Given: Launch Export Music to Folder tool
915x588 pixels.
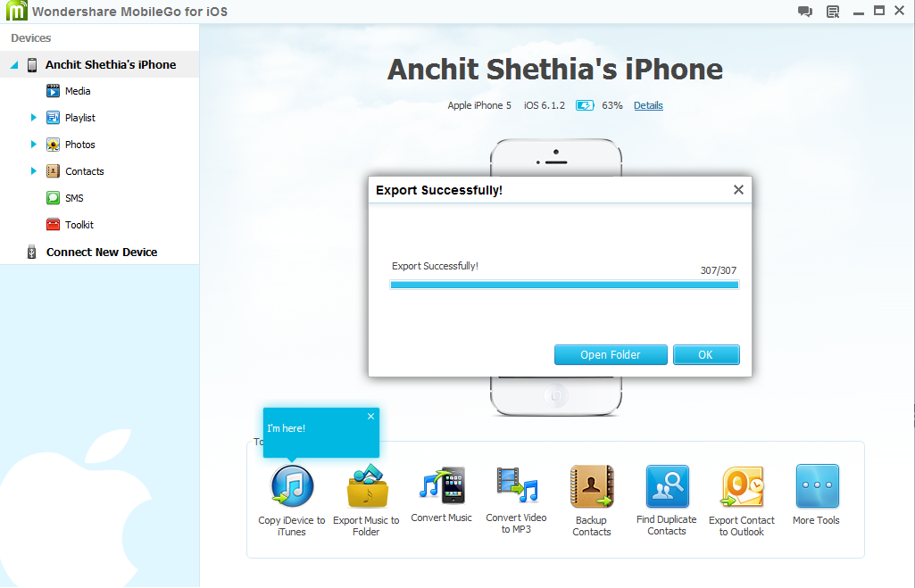Looking at the screenshot, I should pyautogui.click(x=366, y=501).
